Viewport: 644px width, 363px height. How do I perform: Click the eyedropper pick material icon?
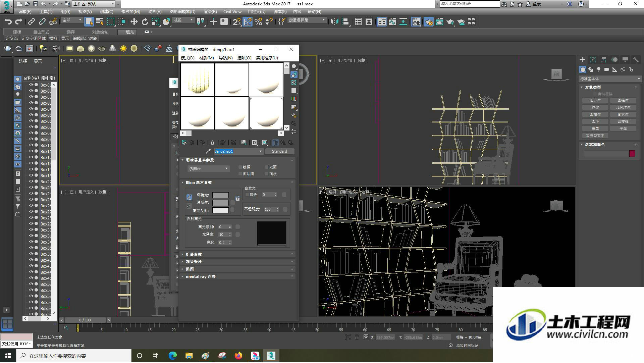(208, 151)
